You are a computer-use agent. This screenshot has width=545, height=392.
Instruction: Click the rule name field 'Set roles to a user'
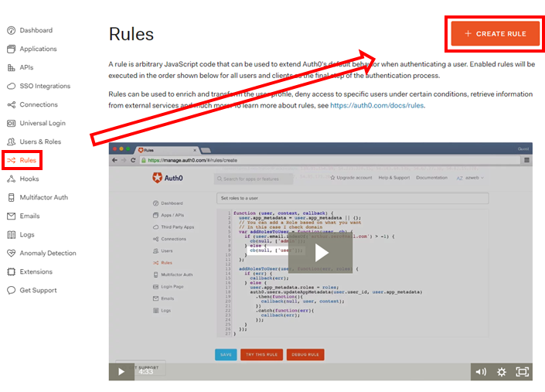353,198
